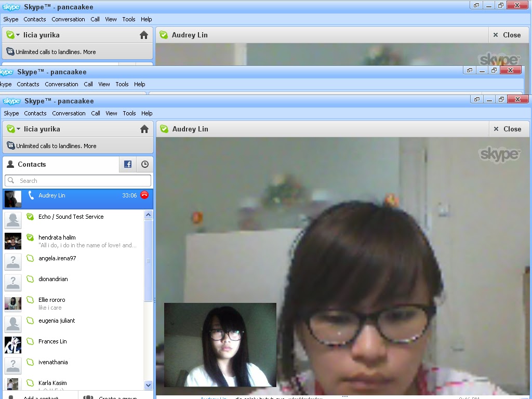Click Echo / Sound Test Service status icon
The width and height of the screenshot is (532, 399).
30,217
